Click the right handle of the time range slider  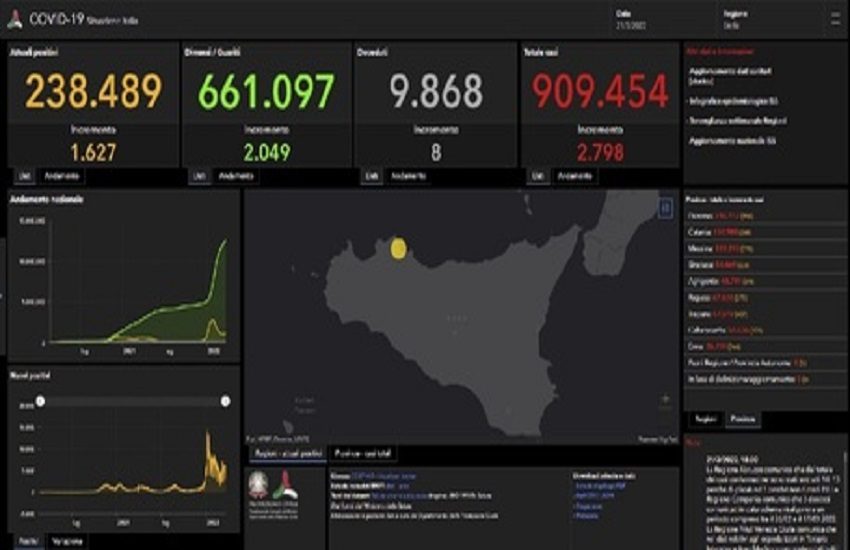coord(225,401)
